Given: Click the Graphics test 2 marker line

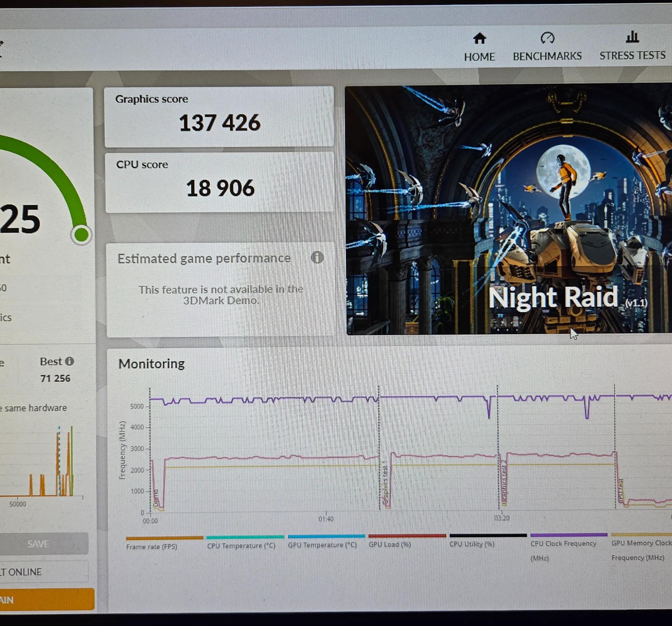Looking at the screenshot, I should [x=498, y=447].
